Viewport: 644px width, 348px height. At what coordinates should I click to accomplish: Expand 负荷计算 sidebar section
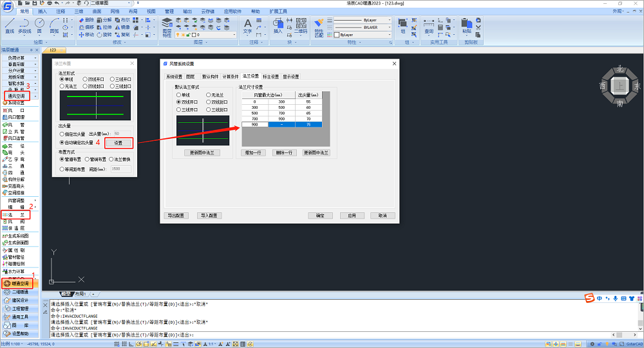point(20,58)
